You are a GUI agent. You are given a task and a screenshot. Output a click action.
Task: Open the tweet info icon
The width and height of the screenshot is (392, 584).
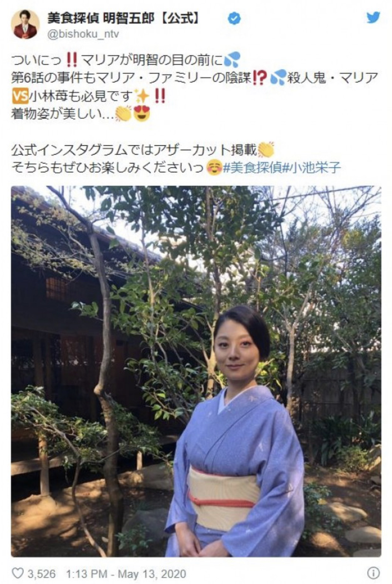373,573
